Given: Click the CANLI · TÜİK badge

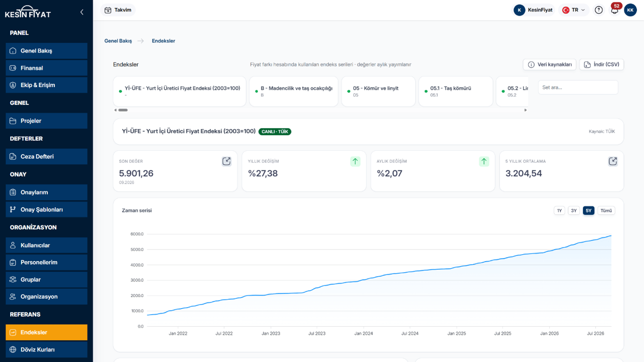Looking at the screenshot, I should 275,132.
